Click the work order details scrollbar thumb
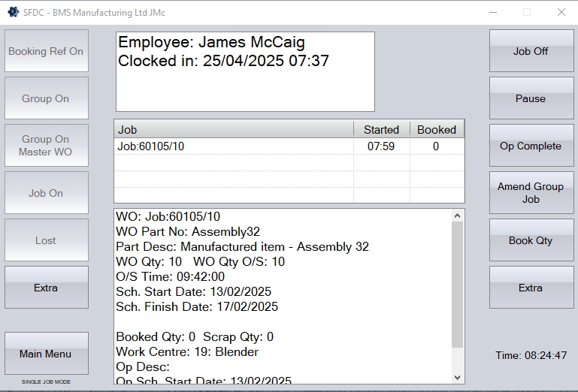Screen dimensions: 578x392 pos(457,284)
